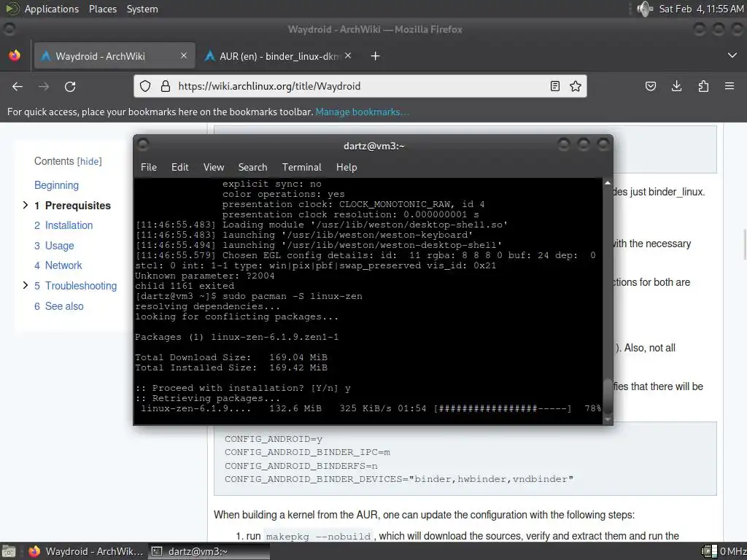Click the terminal scrollbar up arrow
747x560 pixels.
coord(608,183)
